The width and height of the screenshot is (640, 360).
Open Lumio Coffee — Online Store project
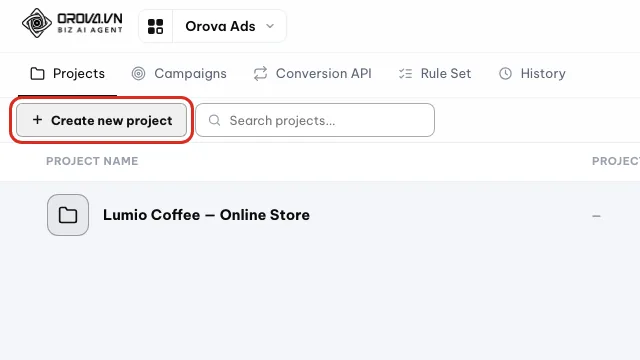tap(206, 215)
